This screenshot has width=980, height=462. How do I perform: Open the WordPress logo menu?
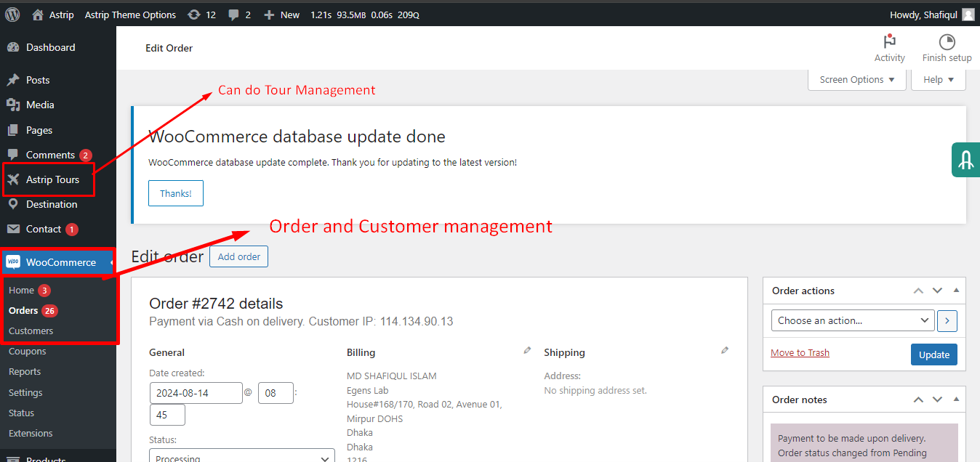pos(12,15)
